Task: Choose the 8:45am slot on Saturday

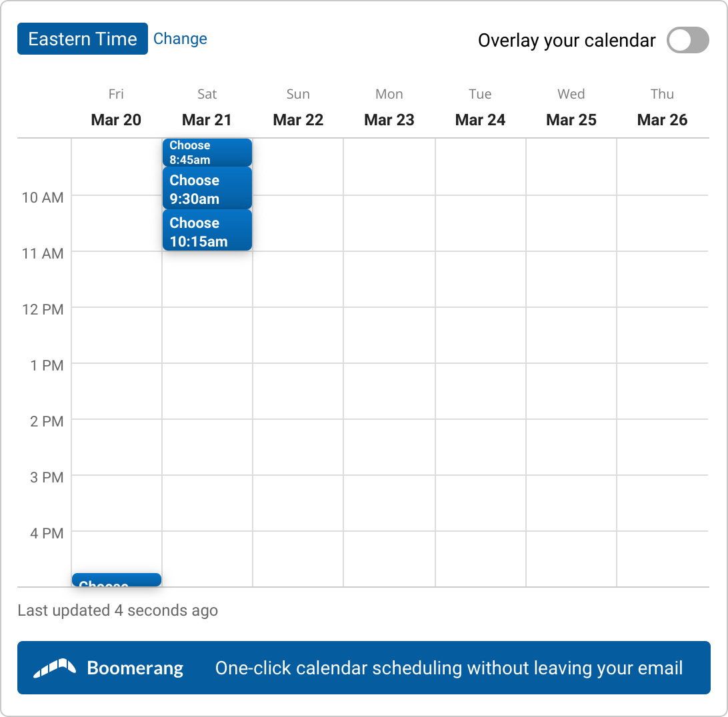Action: click(207, 153)
